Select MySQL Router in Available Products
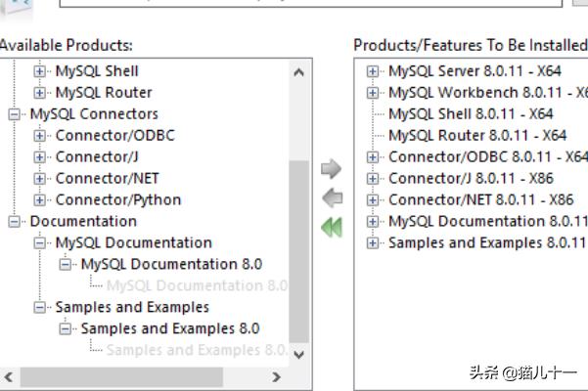Viewport: 588px width, 391px height. coord(104,93)
